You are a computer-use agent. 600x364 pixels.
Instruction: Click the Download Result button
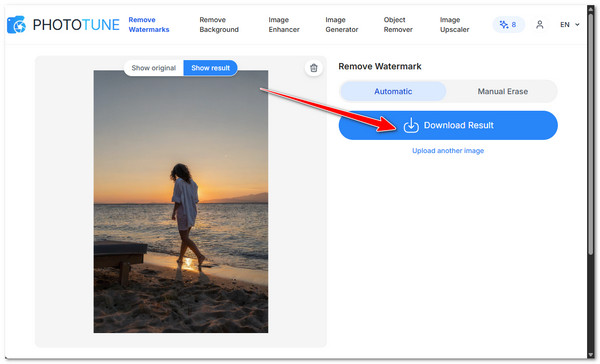448,125
